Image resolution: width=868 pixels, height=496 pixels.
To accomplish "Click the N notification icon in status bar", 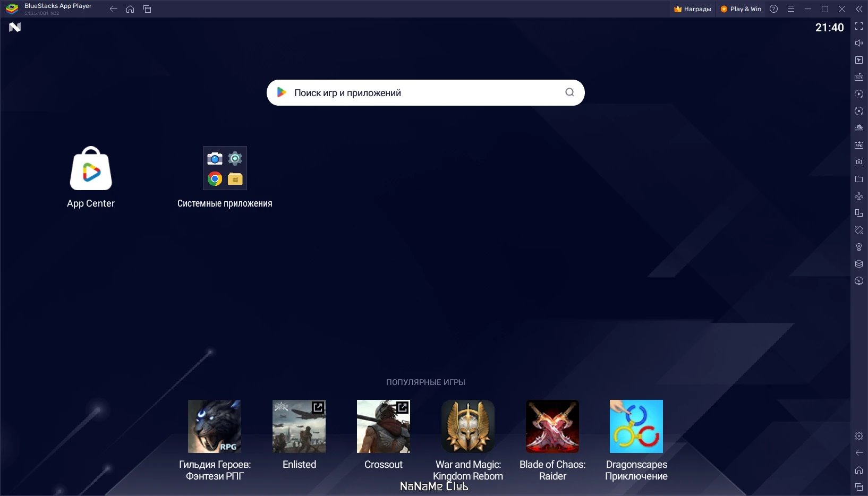I will coord(15,27).
